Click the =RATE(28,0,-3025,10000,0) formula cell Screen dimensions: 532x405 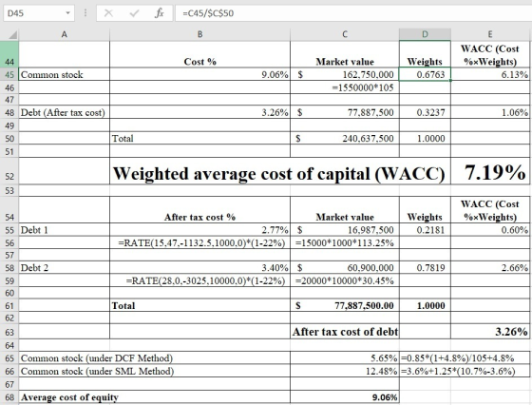(x=200, y=280)
